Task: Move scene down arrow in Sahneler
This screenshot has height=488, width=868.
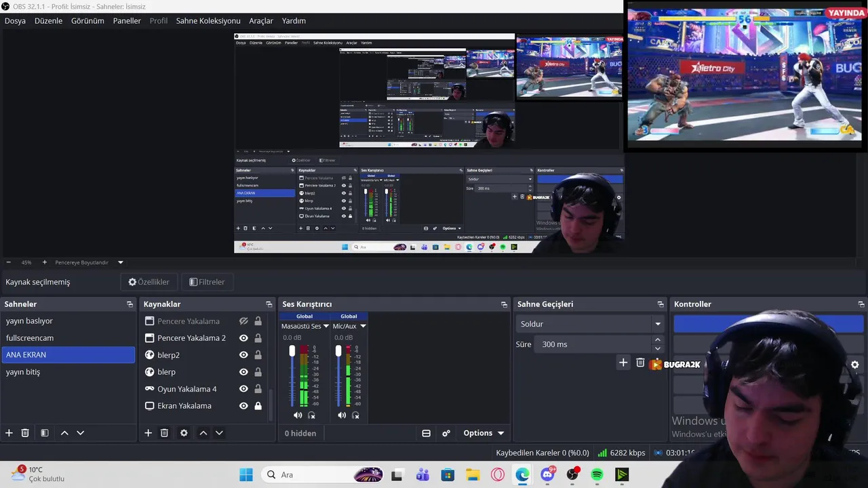Action: point(80,433)
